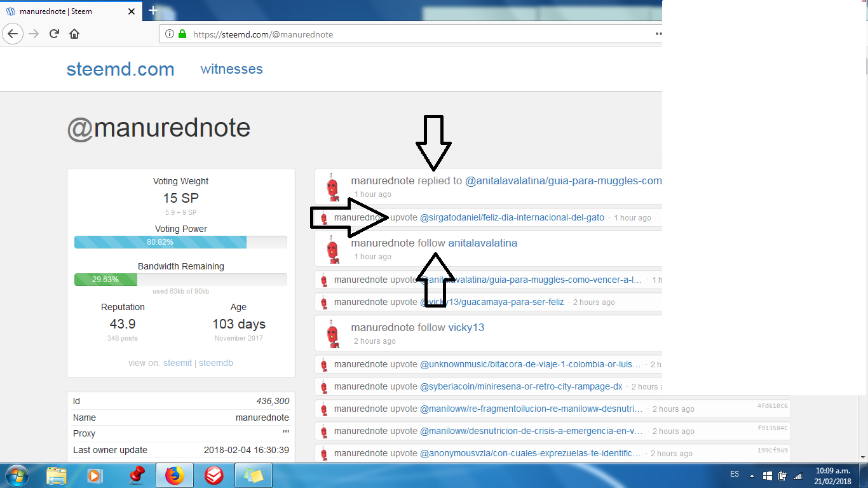Image resolution: width=868 pixels, height=488 pixels.
Task: Open followed user anitalavalatina link
Action: pos(483,243)
